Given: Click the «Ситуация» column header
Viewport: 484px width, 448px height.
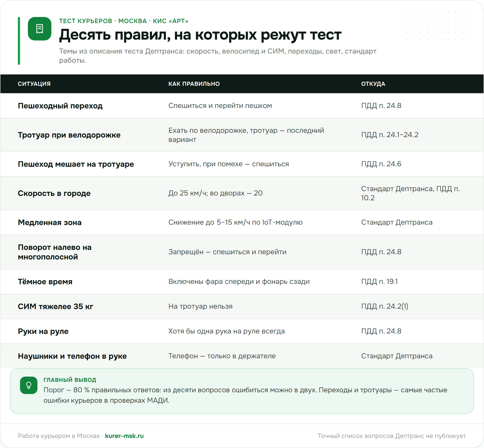Looking at the screenshot, I should click(x=34, y=84).
